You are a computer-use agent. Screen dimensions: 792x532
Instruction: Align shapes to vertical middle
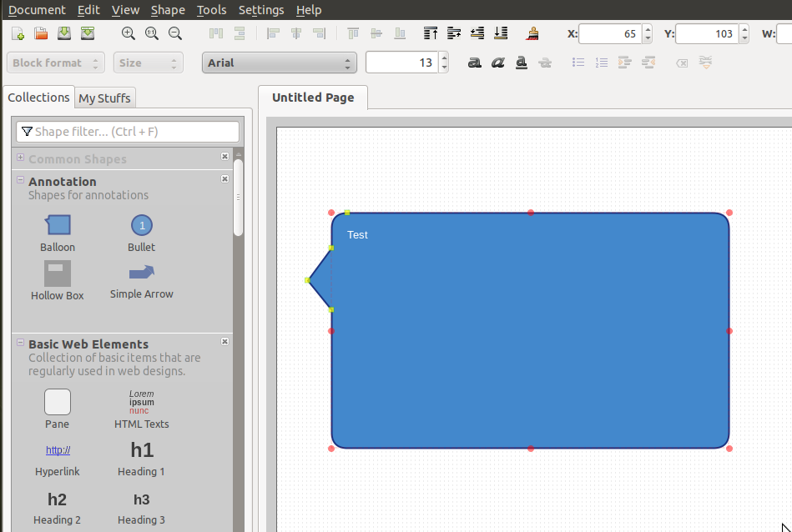(x=376, y=33)
